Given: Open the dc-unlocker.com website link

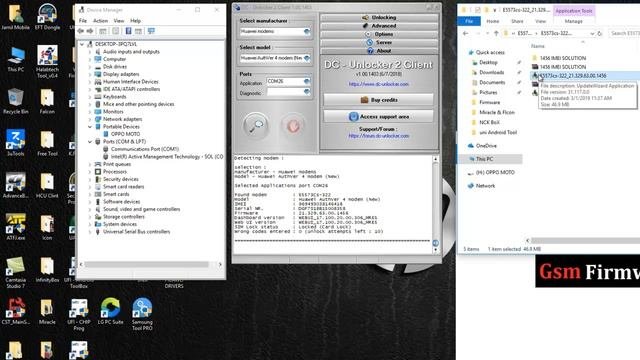Looking at the screenshot, I should click(378, 84).
